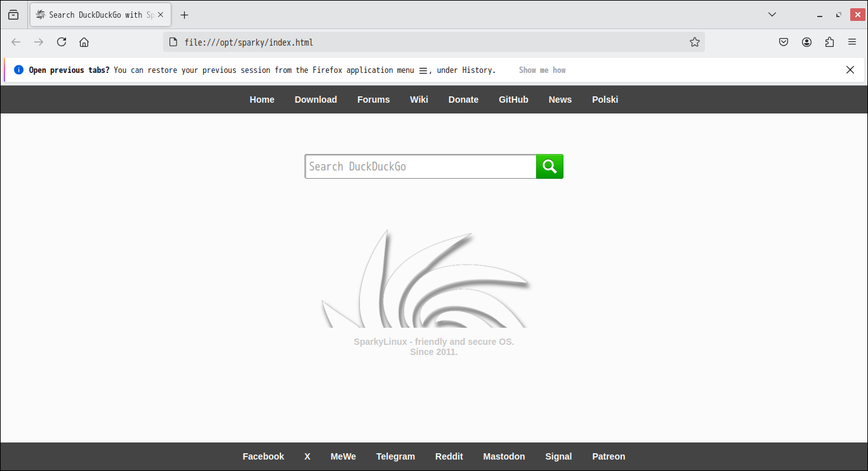Viewport: 868px width, 471px height.
Task: Close the Firefox window
Action: coord(857,15)
